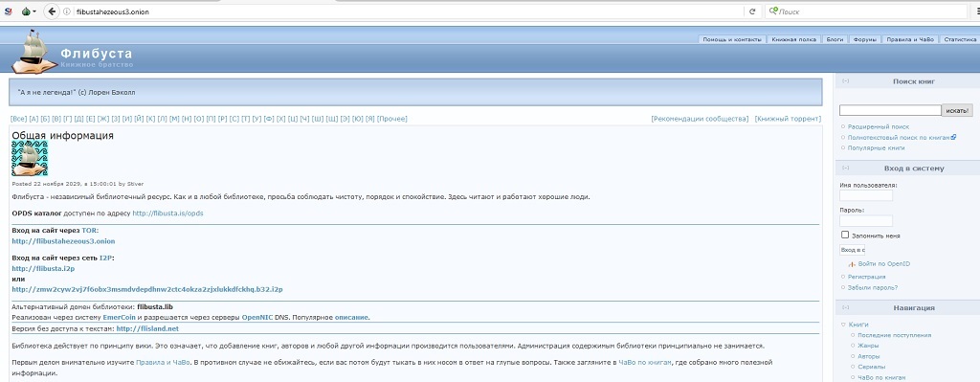Click the NoScript S icon in the toolbar
This screenshot has height=382, width=980.
click(8, 11)
